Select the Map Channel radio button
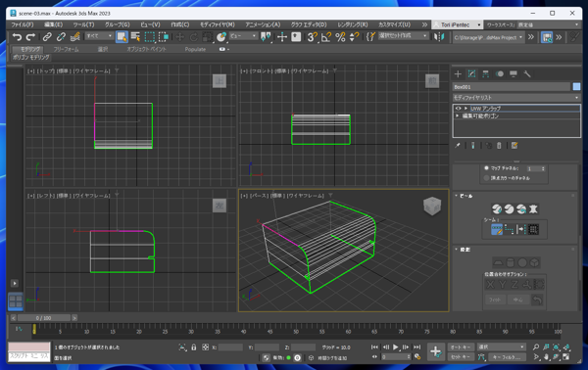 (486, 168)
